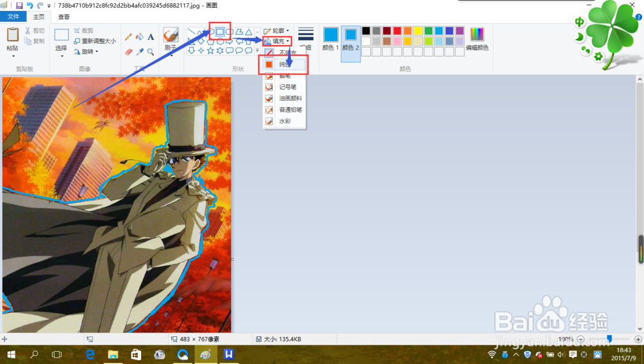The image size is (644, 364).
Task: Switch to the View (查看) tab
Action: click(x=64, y=17)
